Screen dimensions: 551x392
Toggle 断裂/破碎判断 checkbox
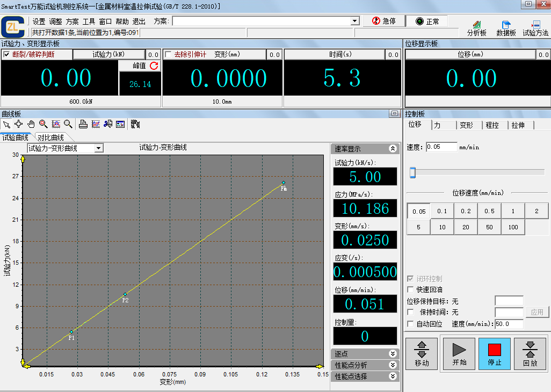pyautogui.click(x=6, y=54)
